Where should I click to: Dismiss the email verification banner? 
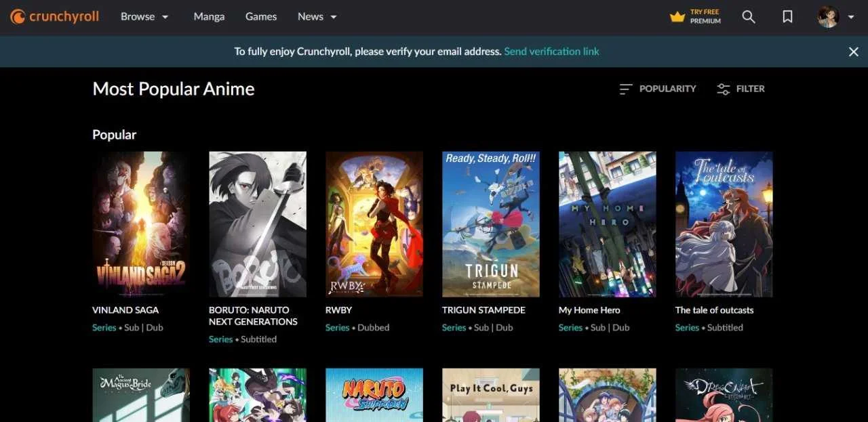(x=854, y=51)
